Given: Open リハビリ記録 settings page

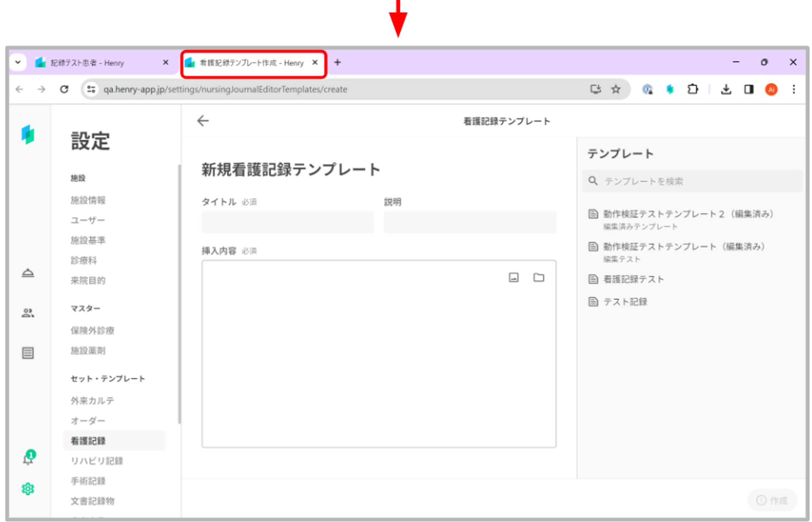Looking at the screenshot, I should pos(97,461).
